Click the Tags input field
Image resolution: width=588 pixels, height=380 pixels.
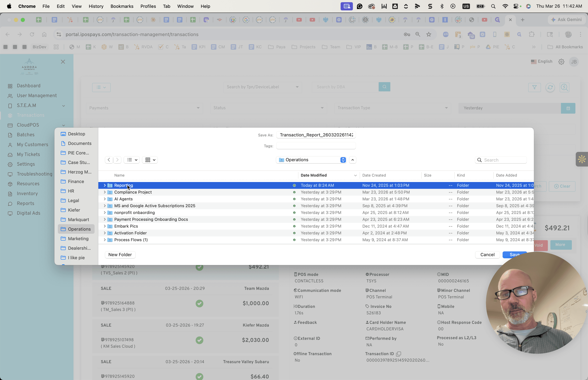[316, 146]
